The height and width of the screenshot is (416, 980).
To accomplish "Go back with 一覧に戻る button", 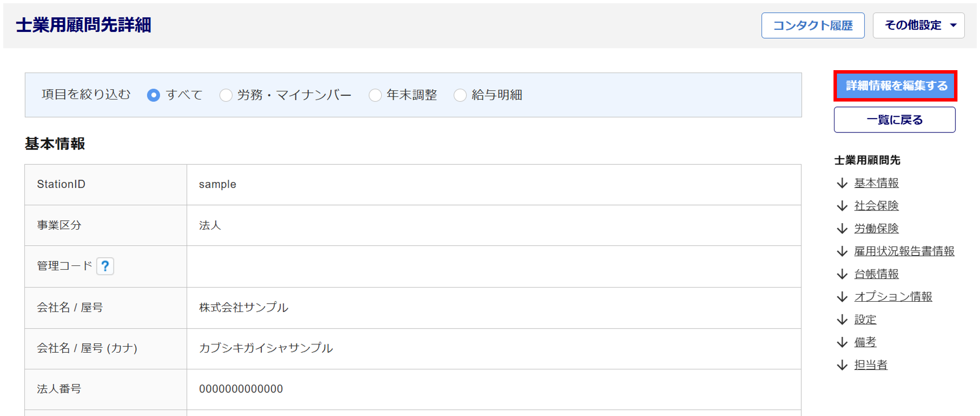I will (894, 120).
